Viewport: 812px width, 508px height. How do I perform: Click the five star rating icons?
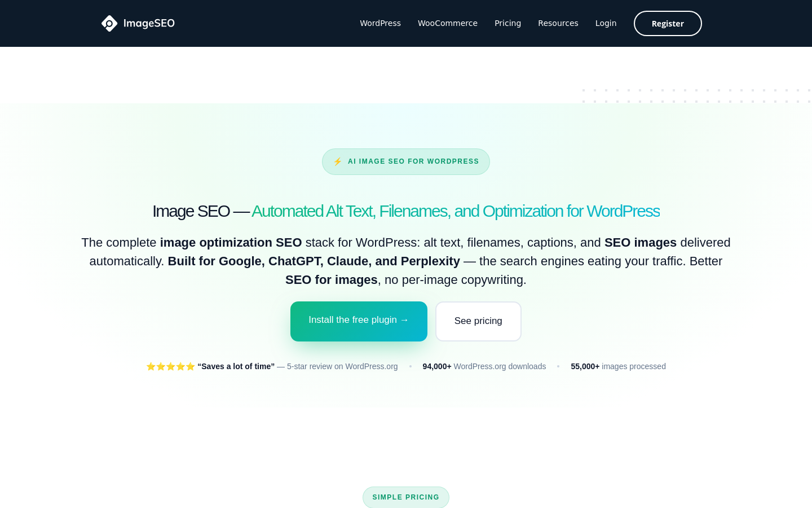(170, 366)
